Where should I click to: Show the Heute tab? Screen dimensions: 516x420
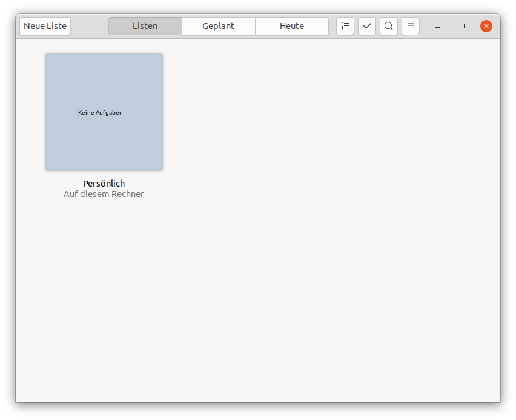(x=292, y=26)
